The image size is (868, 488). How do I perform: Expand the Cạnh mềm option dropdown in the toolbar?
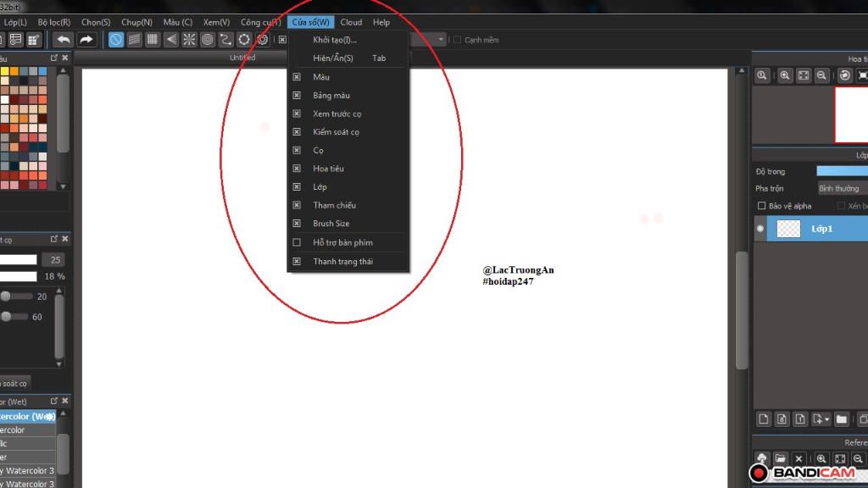pyautogui.click(x=441, y=39)
